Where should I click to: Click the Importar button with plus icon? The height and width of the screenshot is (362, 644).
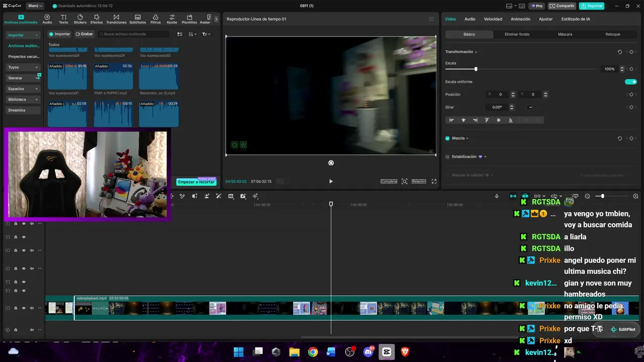coord(60,34)
